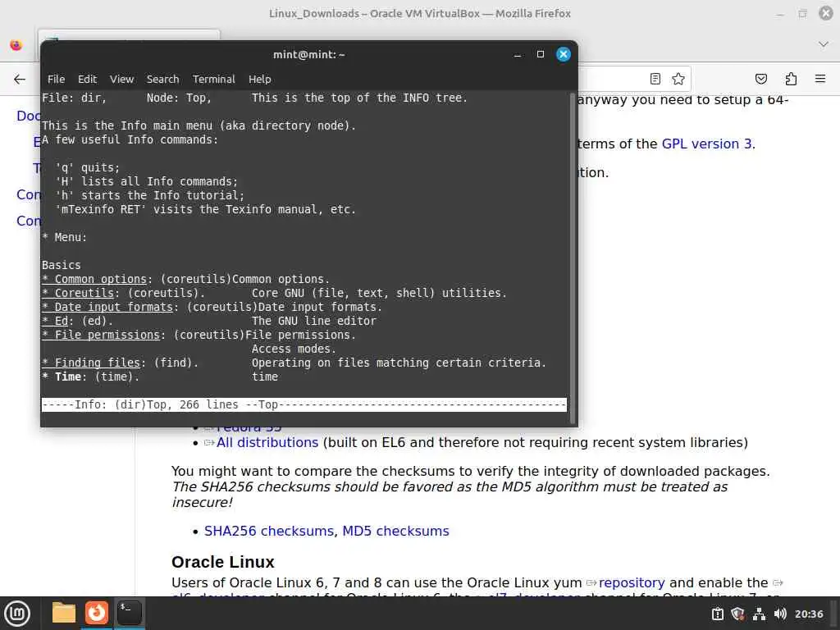This screenshot has width=840, height=630.
Task: Switch to Firefox in the taskbar
Action: click(x=97, y=612)
